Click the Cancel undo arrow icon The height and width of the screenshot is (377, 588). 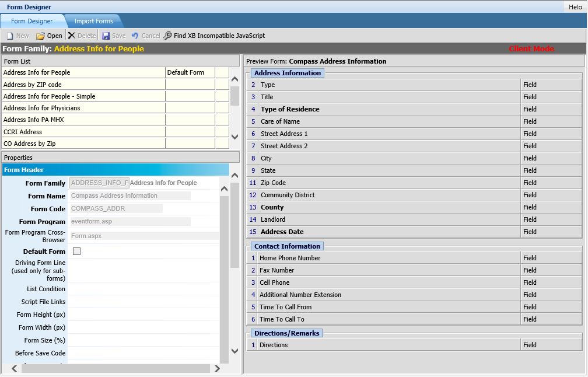(135, 35)
